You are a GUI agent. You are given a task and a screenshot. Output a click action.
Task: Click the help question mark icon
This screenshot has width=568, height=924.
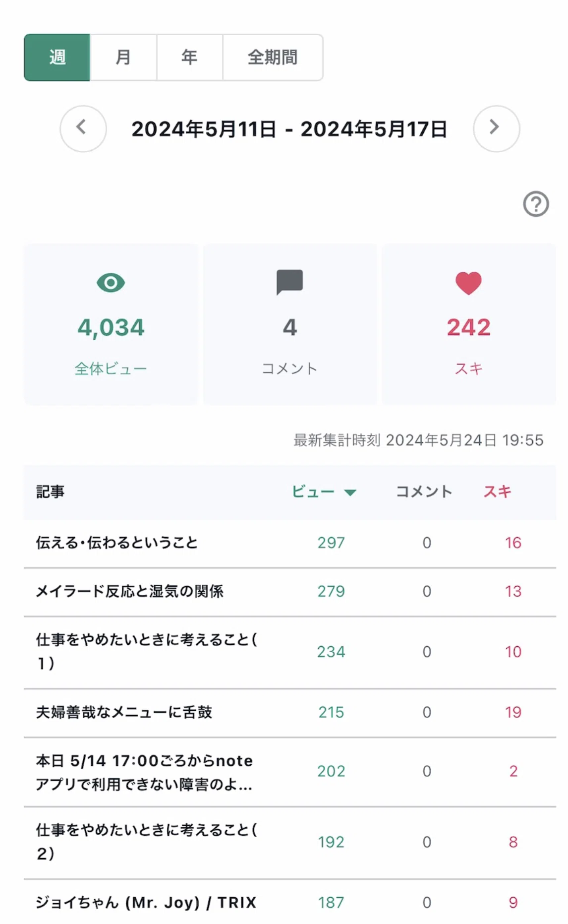[536, 204]
